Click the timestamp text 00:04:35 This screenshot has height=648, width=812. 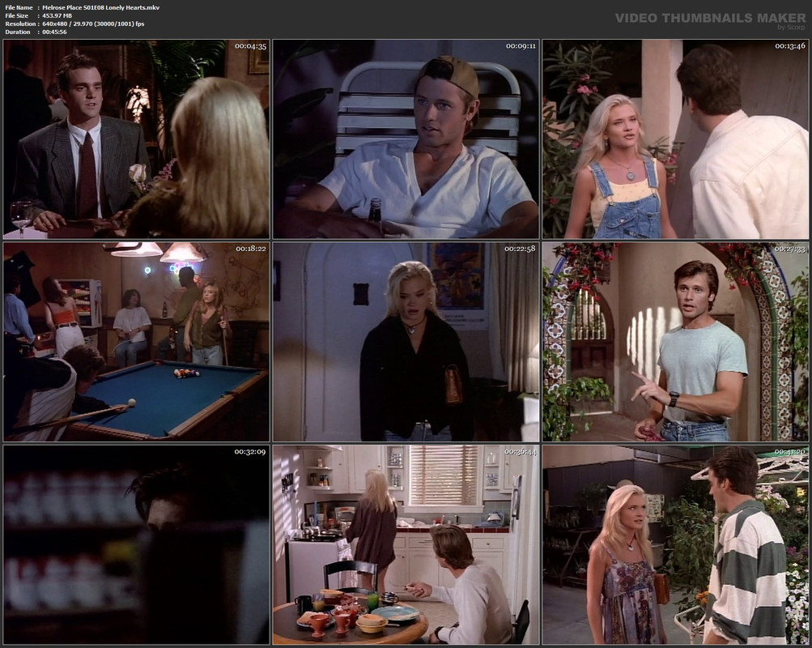pos(251,46)
